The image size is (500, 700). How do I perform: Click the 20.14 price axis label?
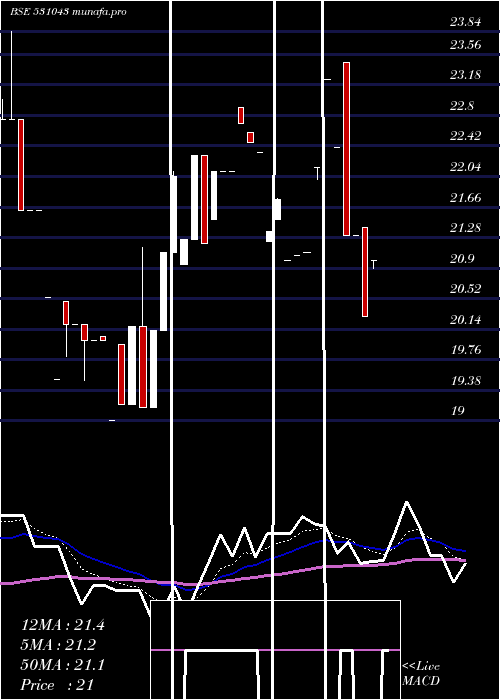pos(465,320)
